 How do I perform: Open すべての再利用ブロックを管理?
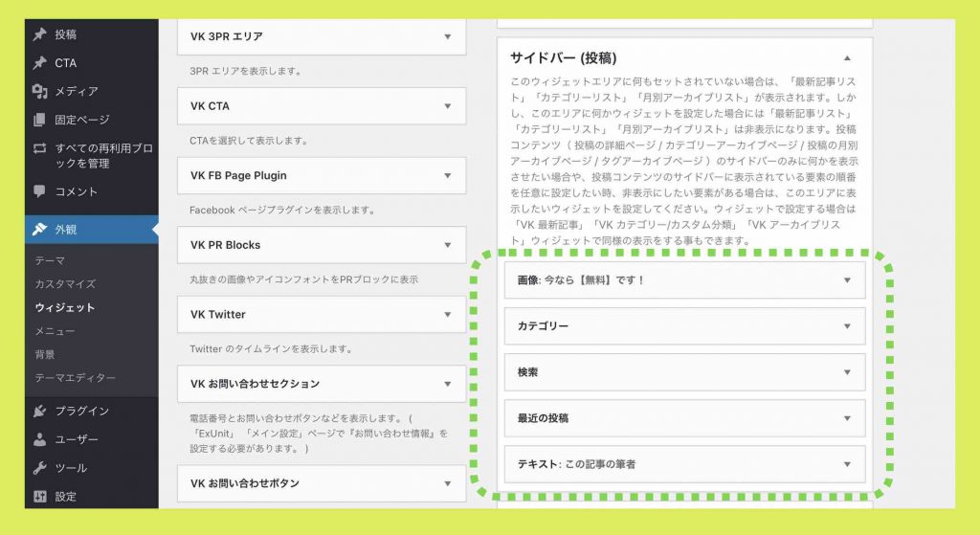[x=103, y=156]
